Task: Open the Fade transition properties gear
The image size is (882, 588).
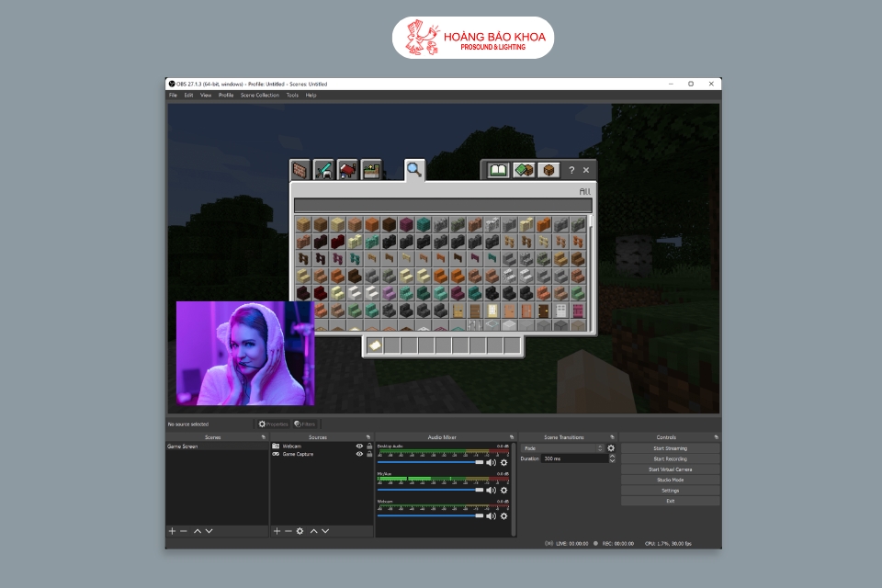Action: [612, 448]
